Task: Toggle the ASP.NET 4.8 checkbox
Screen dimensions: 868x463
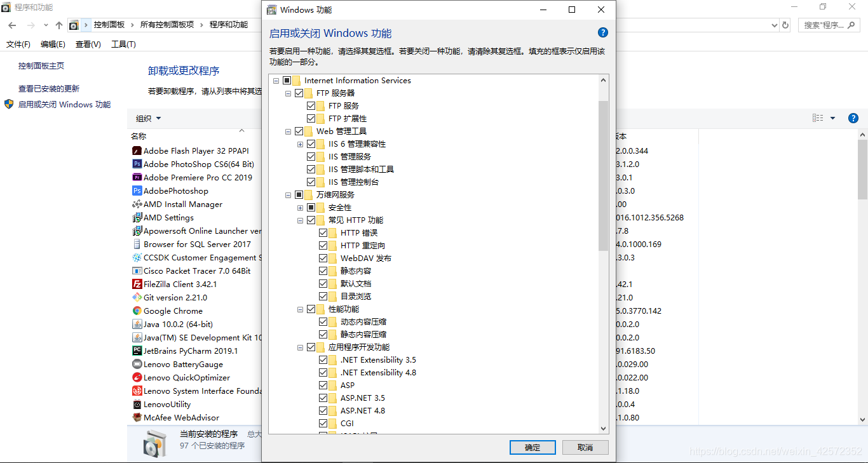Action: [323, 411]
